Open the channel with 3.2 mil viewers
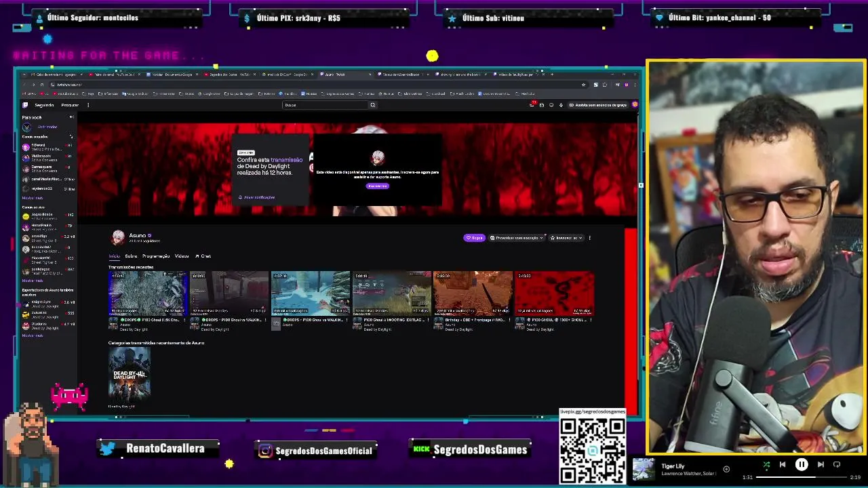This screenshot has height=488, width=868. [47, 237]
